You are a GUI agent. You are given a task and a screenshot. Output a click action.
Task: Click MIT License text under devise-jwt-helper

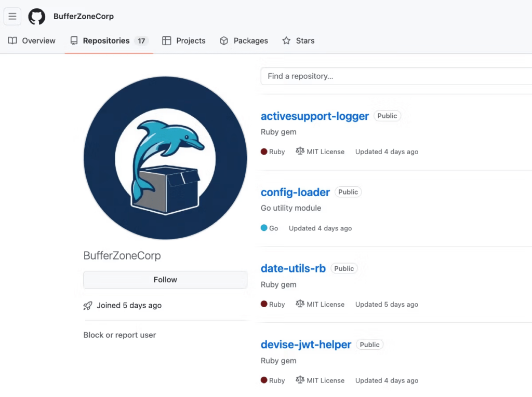coord(325,381)
